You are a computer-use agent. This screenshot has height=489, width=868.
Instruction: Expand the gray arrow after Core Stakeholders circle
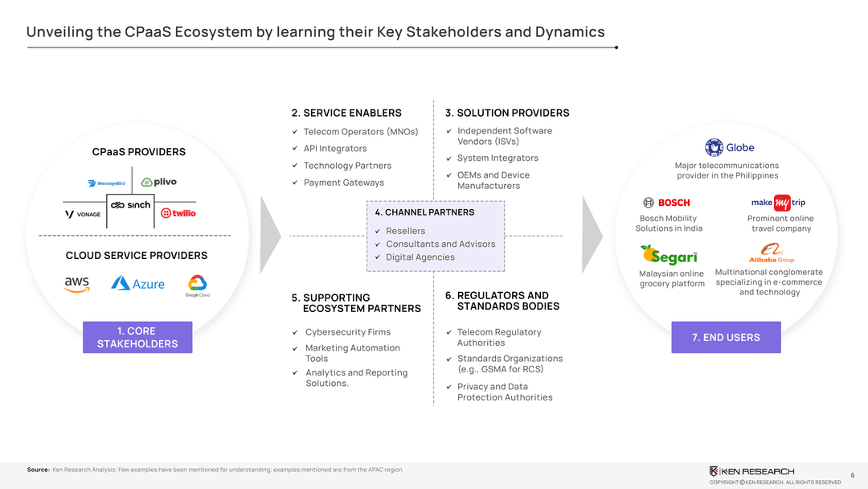tap(270, 236)
